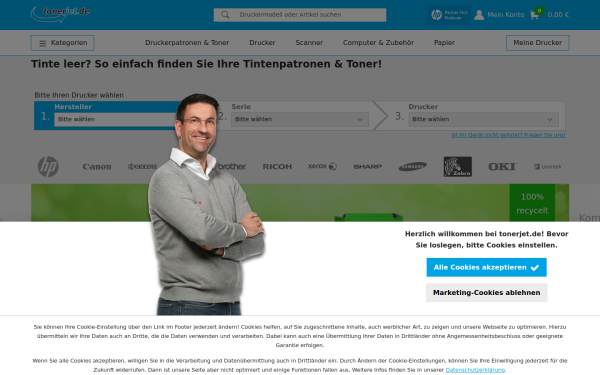Open the Datenschutzerklärung link

(475, 370)
